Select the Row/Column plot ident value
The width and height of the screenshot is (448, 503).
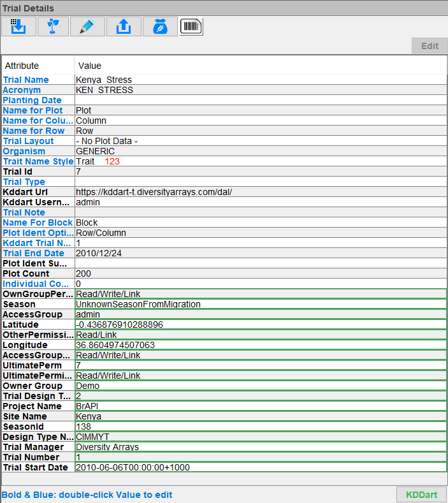coord(261,233)
